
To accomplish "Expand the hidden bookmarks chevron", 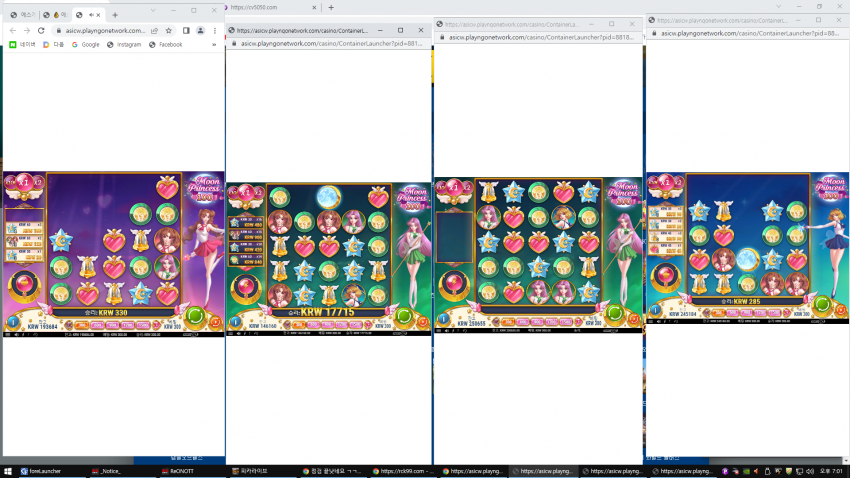I will (x=214, y=45).
